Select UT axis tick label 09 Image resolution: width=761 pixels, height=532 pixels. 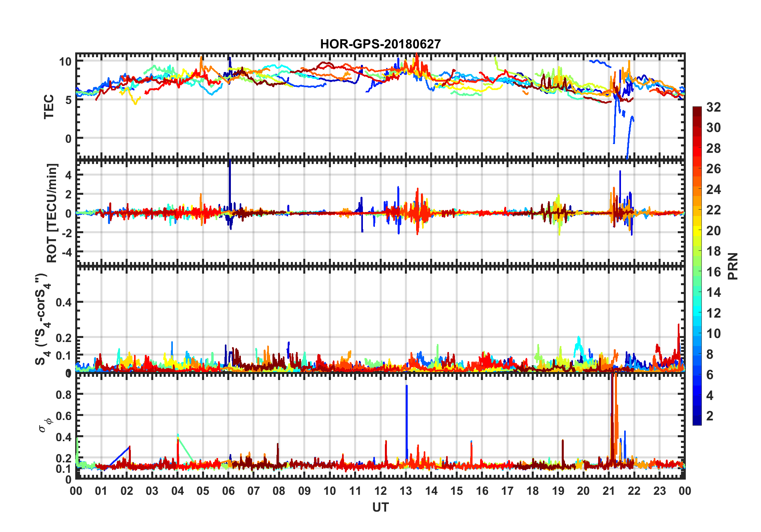pyautogui.click(x=304, y=491)
